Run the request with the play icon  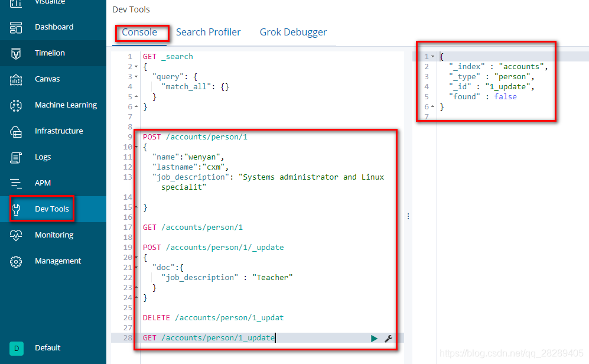pos(374,339)
